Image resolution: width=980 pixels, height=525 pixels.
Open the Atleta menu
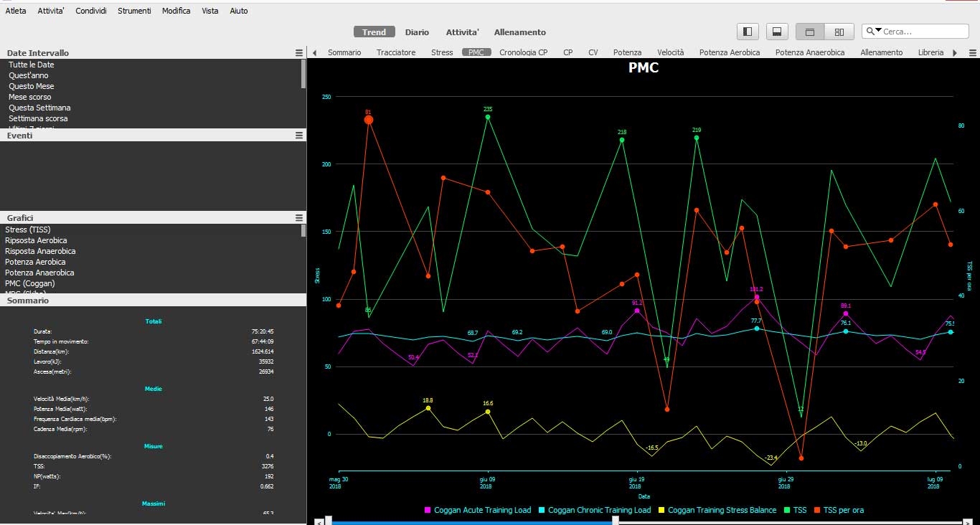click(16, 11)
